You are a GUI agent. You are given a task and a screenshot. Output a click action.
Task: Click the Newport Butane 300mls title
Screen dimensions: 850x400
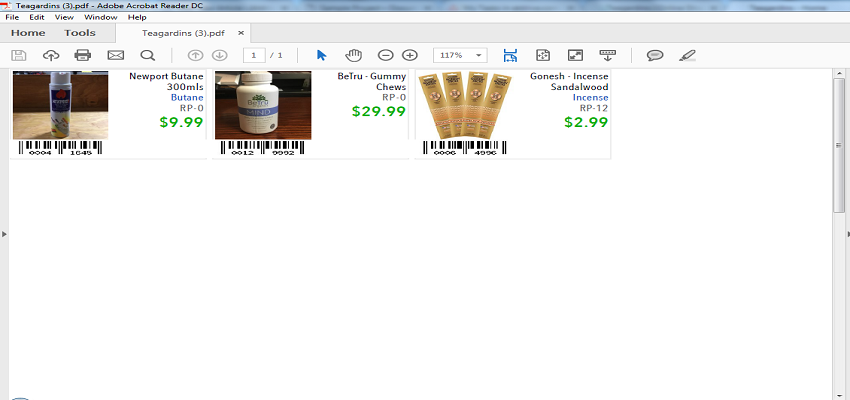pyautogui.click(x=166, y=81)
